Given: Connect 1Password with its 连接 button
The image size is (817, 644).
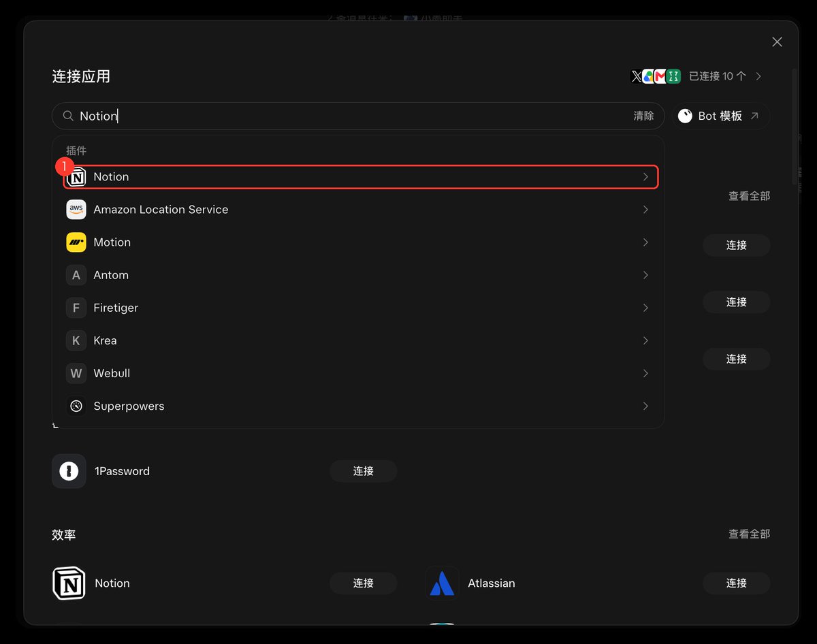Looking at the screenshot, I should click(364, 471).
